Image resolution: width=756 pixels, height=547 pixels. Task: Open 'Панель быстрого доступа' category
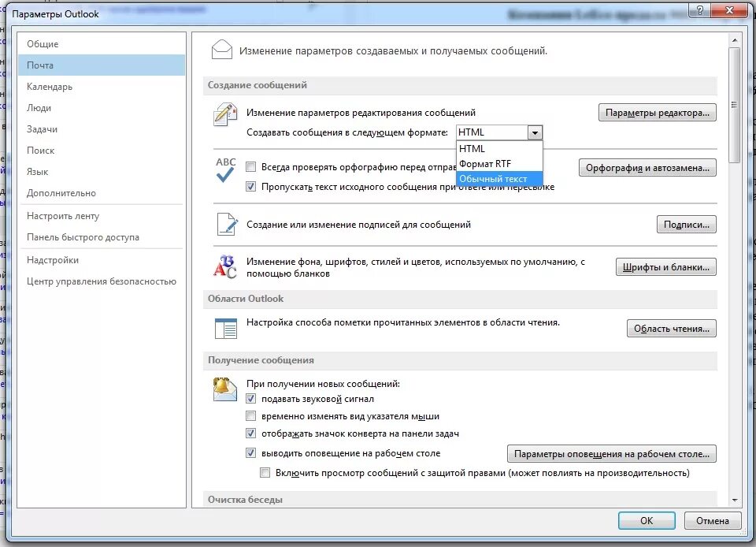coord(102,236)
